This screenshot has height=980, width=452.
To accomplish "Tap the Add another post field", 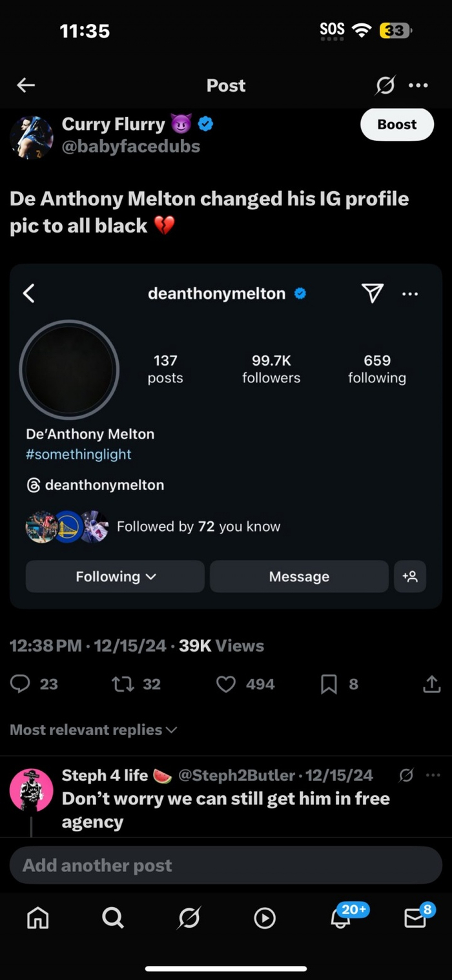I will tap(225, 865).
